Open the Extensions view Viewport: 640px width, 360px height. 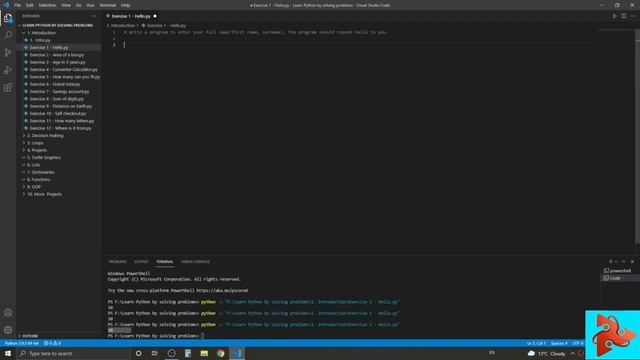[8, 88]
